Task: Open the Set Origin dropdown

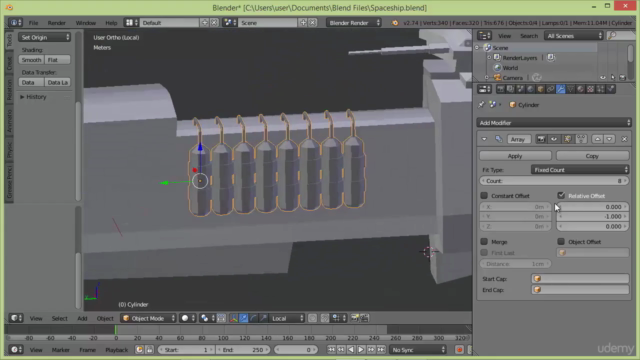Action: coord(44,37)
